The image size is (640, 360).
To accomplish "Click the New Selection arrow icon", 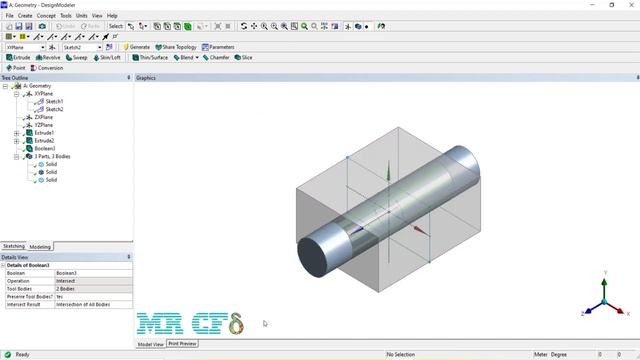I will pyautogui.click(x=131, y=26).
